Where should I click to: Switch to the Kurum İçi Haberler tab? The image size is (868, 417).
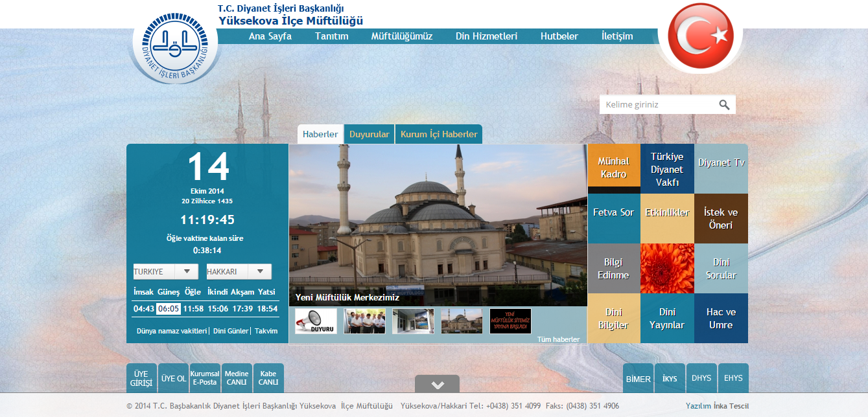tap(439, 135)
